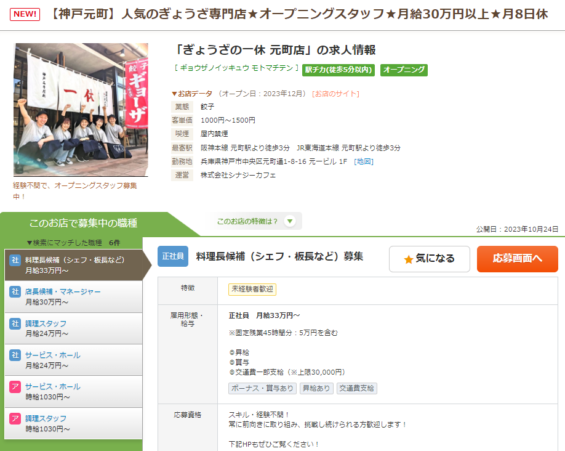Click the pink ア icon beside 調理スタッフ 時給1030円

[15, 419]
